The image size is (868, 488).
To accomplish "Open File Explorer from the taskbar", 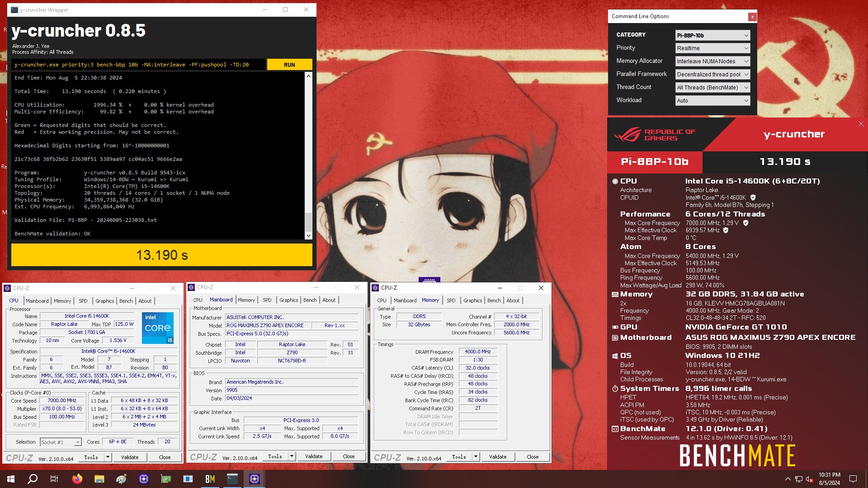I will [x=99, y=479].
